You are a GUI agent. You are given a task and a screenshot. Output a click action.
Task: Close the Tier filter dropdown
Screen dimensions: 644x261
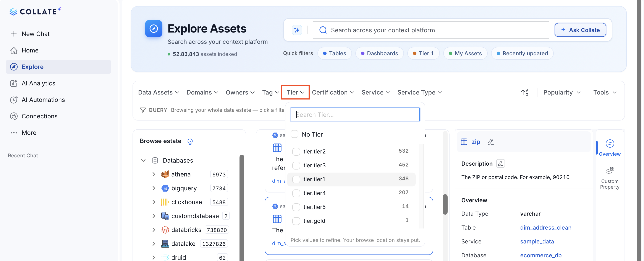[x=295, y=92]
